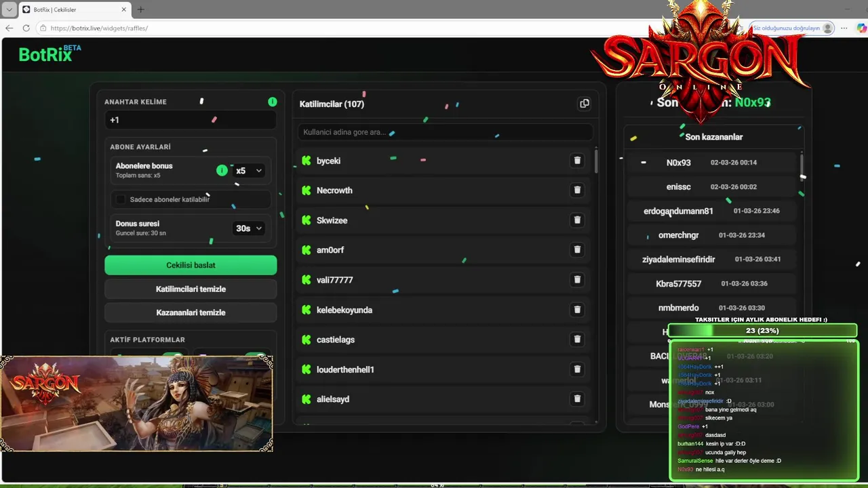Click Kazananlari temizle button
Viewport: 868px width, 488px height.
click(191, 312)
